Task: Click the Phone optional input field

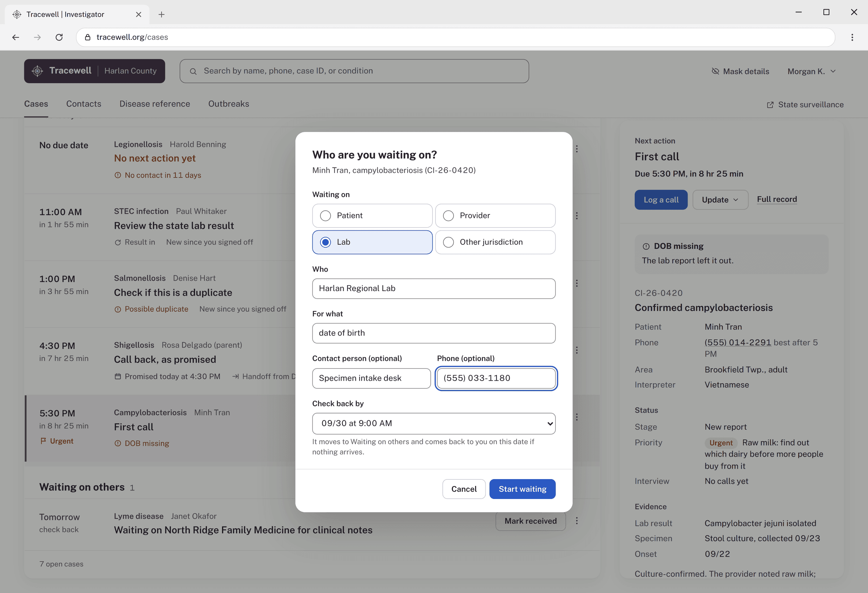Action: (496, 378)
